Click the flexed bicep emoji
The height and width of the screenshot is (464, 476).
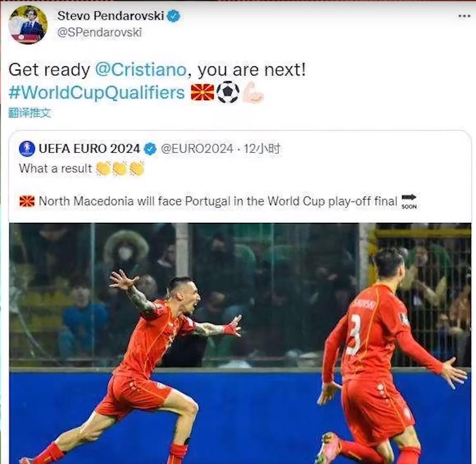253,92
